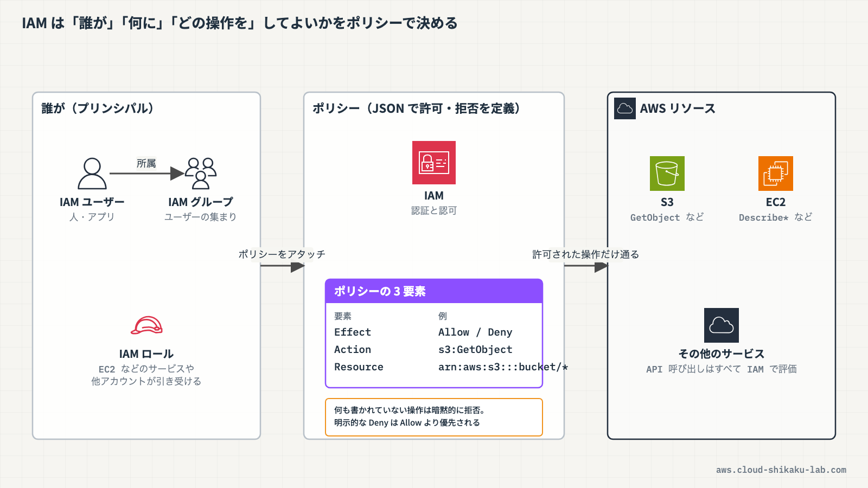Click the 認証と認可 caption
868x488 pixels.
[x=434, y=210]
